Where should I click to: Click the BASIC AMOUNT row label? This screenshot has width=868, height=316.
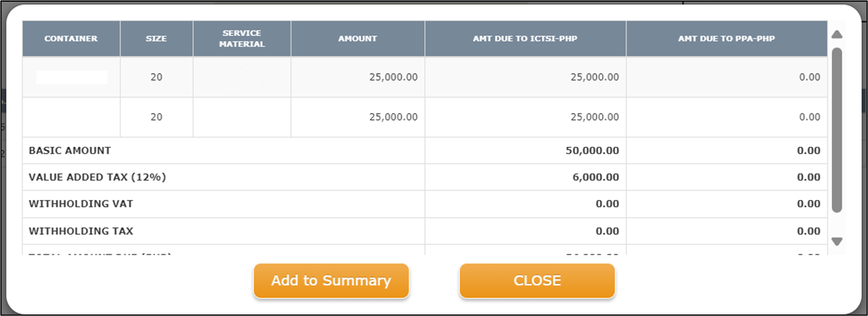pos(70,150)
